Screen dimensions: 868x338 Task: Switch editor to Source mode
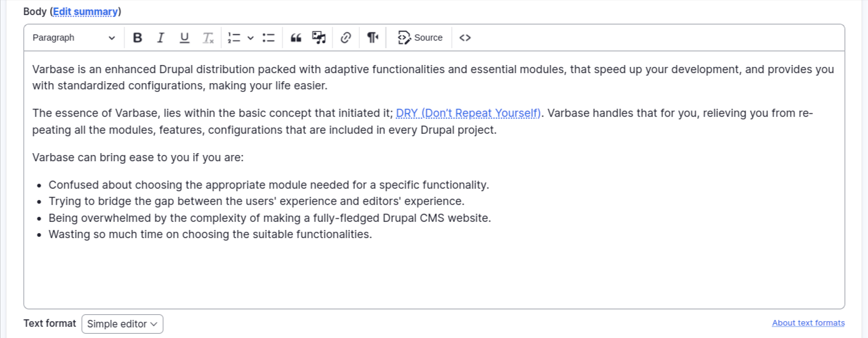420,38
